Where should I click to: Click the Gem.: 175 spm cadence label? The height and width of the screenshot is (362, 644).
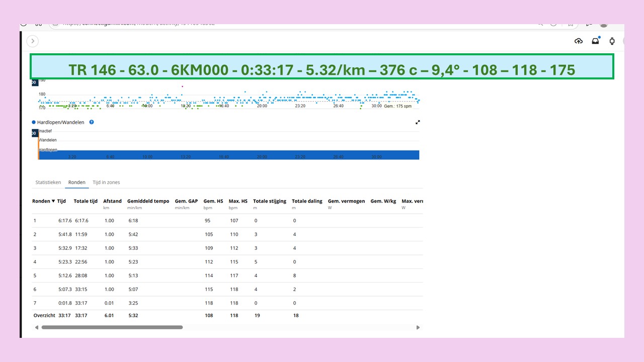click(x=397, y=107)
